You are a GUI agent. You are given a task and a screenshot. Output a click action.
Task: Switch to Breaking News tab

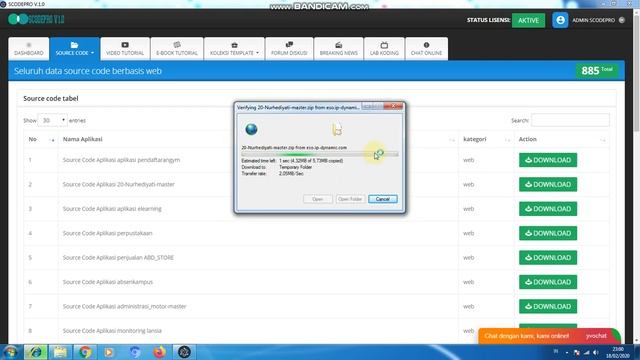pyautogui.click(x=338, y=49)
